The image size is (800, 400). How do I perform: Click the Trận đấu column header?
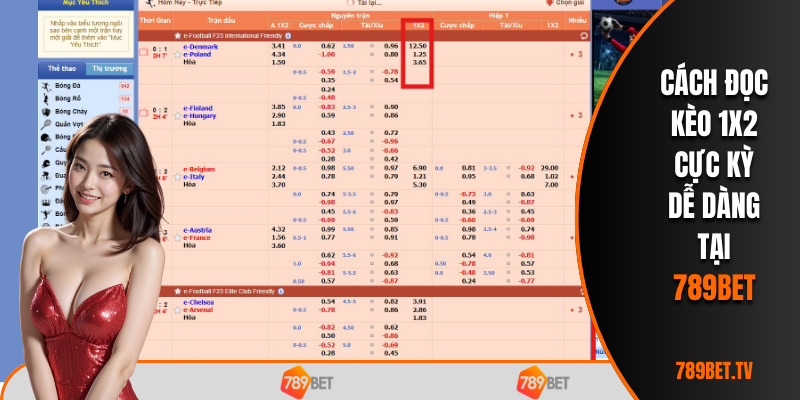[221, 20]
